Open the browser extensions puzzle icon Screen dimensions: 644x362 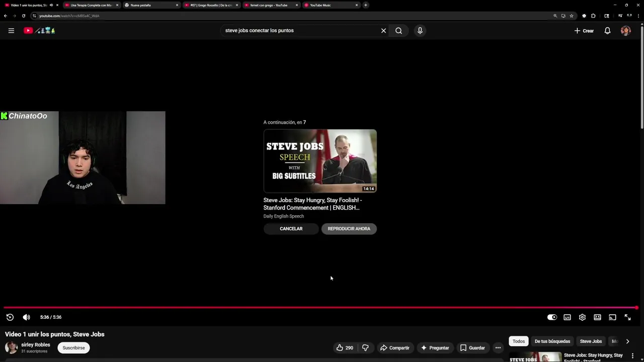(593, 16)
